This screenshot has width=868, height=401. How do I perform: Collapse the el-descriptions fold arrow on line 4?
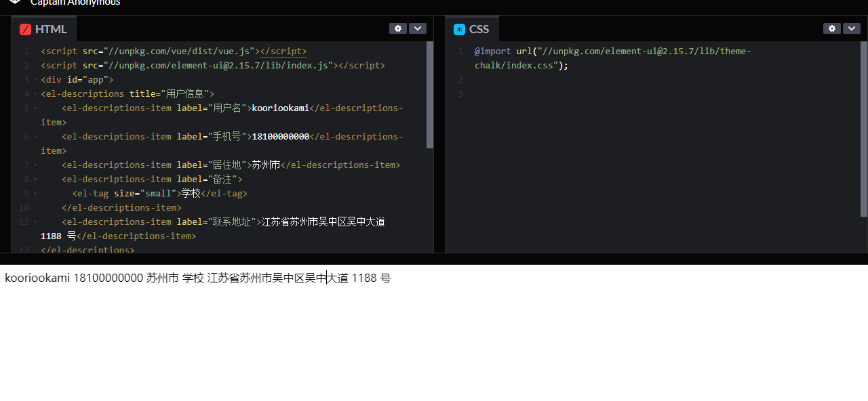tap(35, 94)
